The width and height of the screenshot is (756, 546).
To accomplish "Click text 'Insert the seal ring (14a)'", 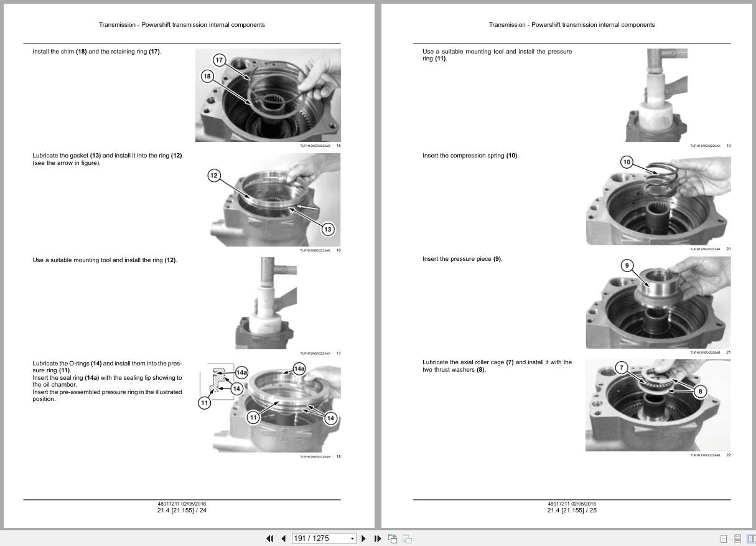I will tap(66, 378).
